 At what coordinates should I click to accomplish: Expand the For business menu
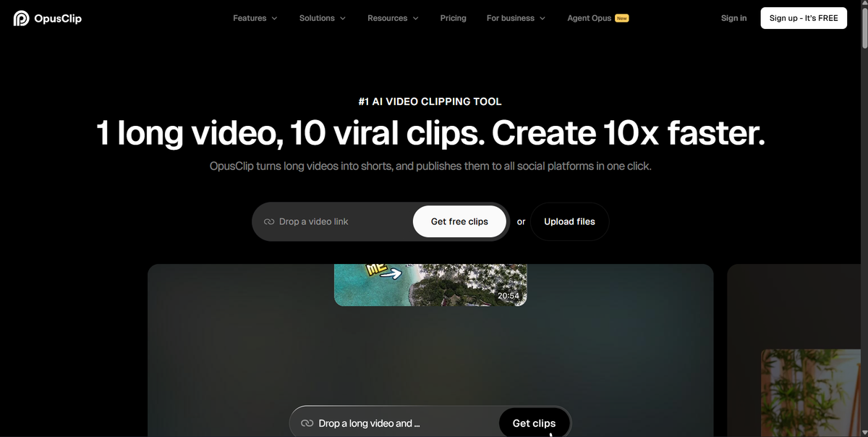[x=516, y=18]
